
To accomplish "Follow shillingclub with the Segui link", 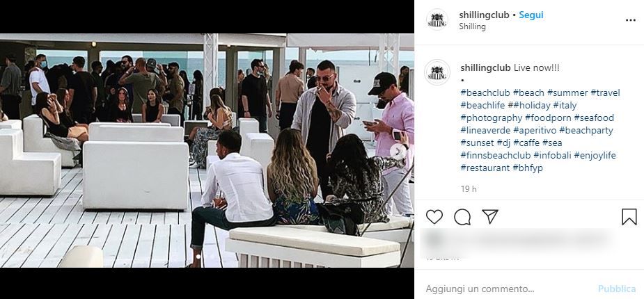I will [531, 15].
